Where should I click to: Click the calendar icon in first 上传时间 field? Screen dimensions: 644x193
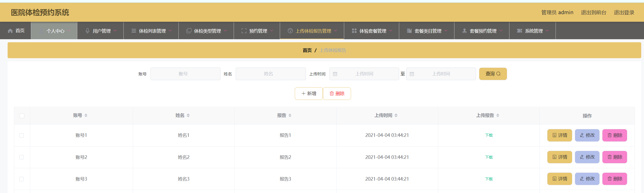coord(335,74)
